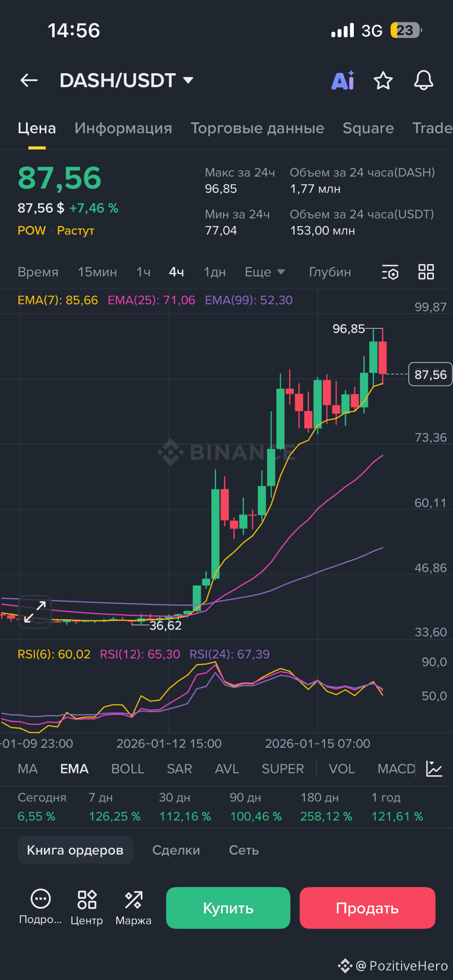Enable the SAR indicator
The width and height of the screenshot is (453, 980).
point(179,768)
